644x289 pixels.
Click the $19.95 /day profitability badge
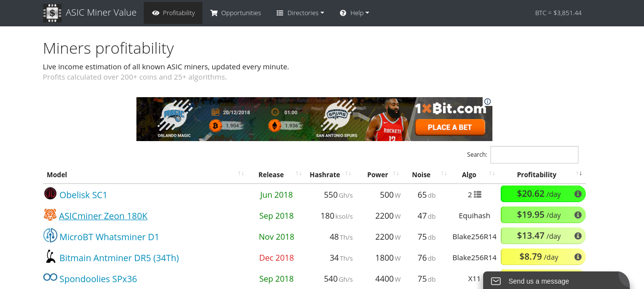tap(543, 215)
